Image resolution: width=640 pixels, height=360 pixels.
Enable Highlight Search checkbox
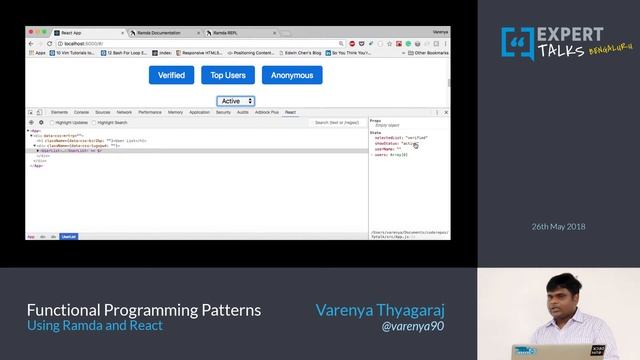94,123
